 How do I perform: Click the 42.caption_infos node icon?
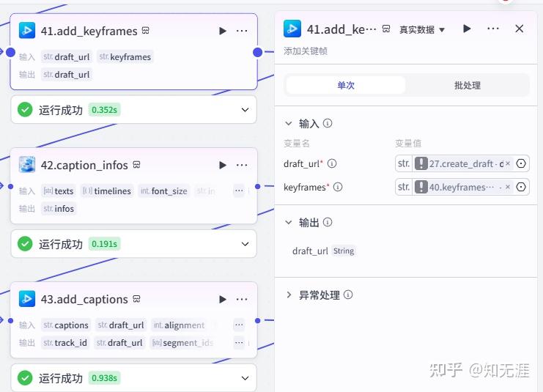click(x=27, y=164)
